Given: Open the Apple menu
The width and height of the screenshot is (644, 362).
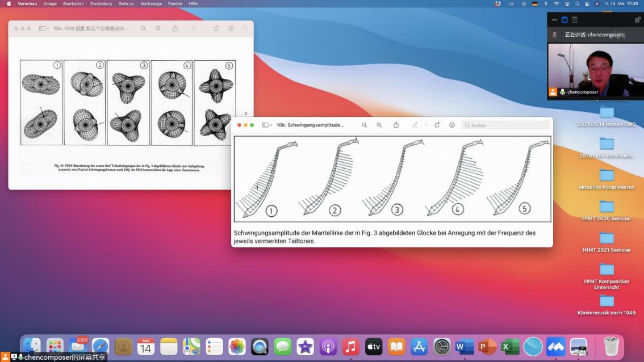Looking at the screenshot, I should point(9,4).
